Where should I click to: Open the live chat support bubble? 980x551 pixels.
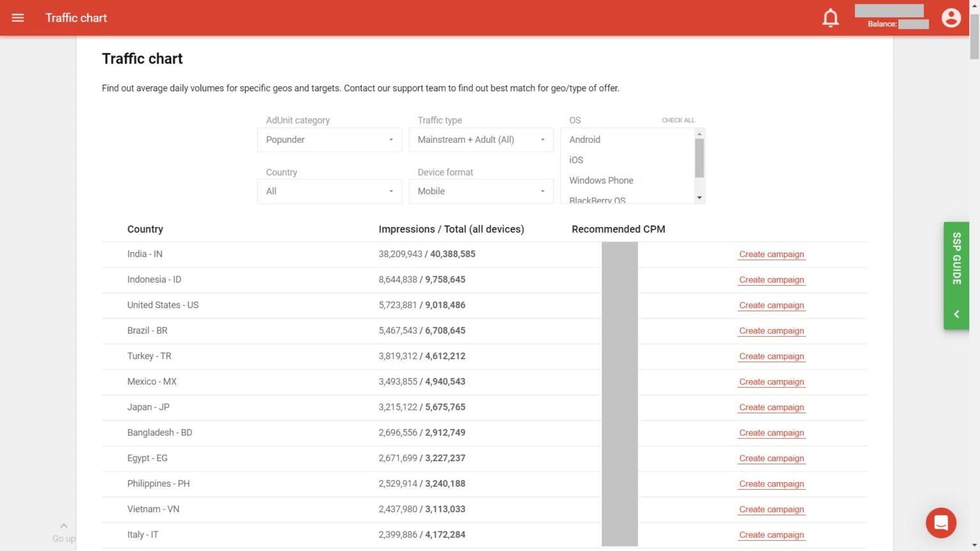pyautogui.click(x=940, y=523)
